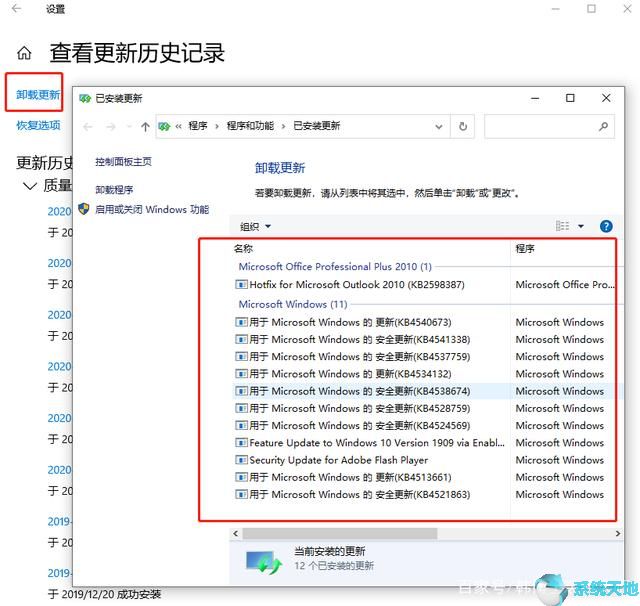Click the horizontal scrollbar left arrow

click(x=236, y=533)
